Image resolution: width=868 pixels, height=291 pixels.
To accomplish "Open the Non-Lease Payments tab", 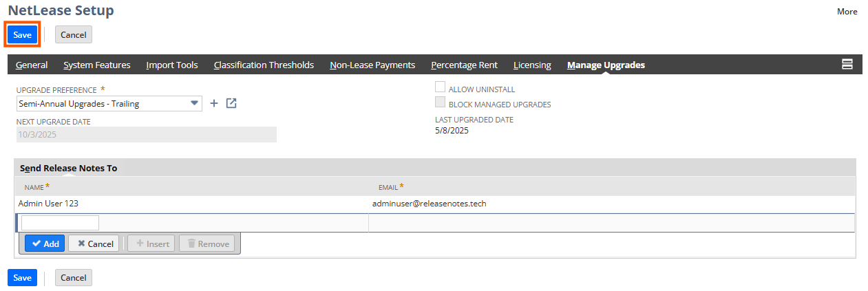I will click(x=372, y=65).
